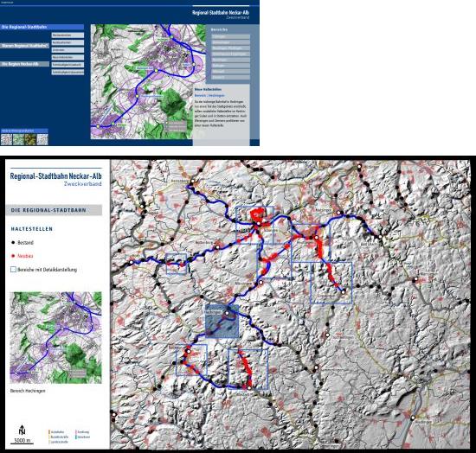Viewport: 476px width, 453px height.
Task: Click the Hechingen station dot in highlighted area
Action: [x=227, y=313]
